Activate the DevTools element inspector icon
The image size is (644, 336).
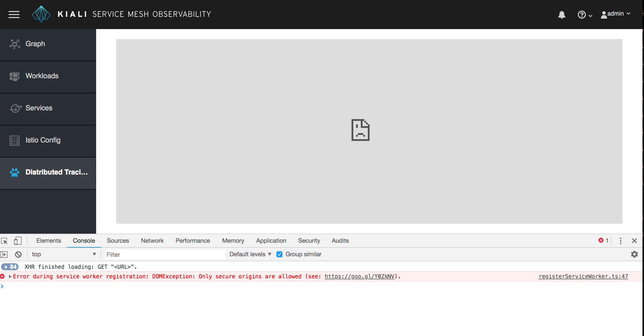(x=5, y=241)
